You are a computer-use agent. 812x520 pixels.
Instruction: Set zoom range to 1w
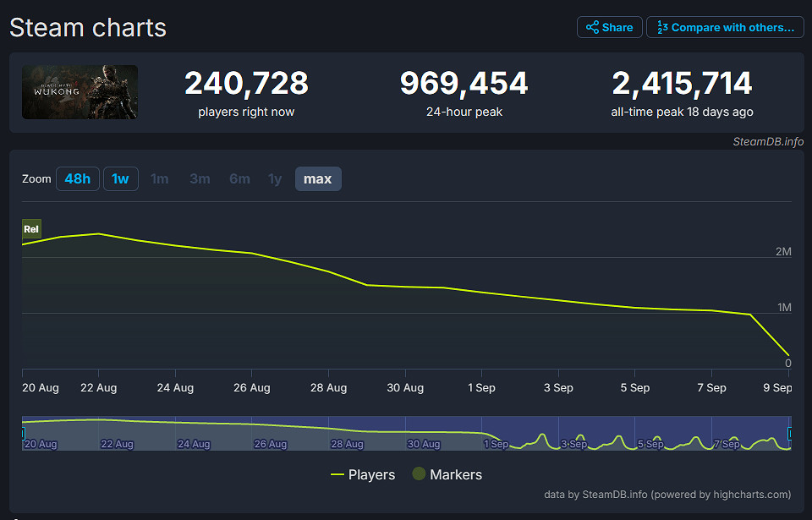click(x=121, y=178)
